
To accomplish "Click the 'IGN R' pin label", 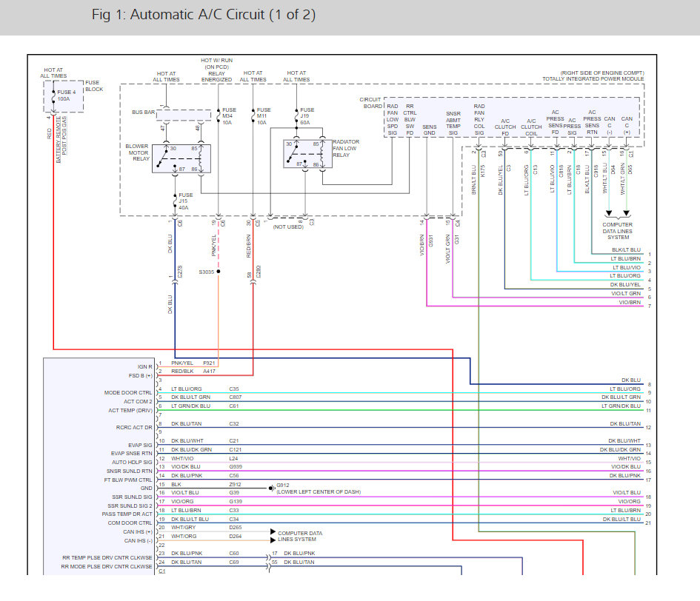I will coord(144,367).
